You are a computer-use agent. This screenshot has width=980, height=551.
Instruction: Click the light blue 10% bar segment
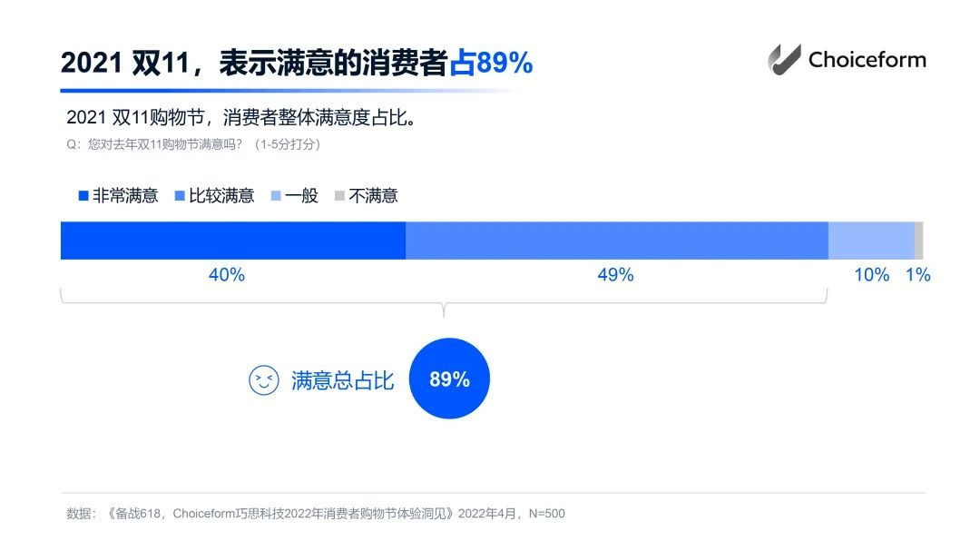871,241
